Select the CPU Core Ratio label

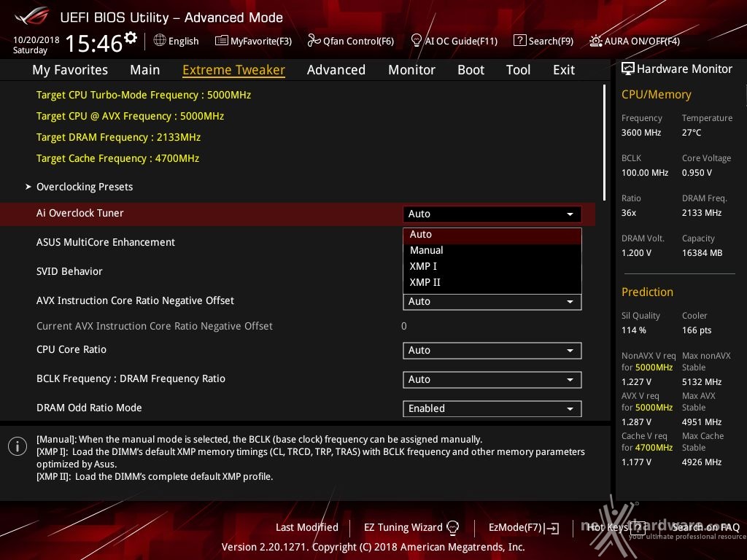pyautogui.click(x=71, y=349)
